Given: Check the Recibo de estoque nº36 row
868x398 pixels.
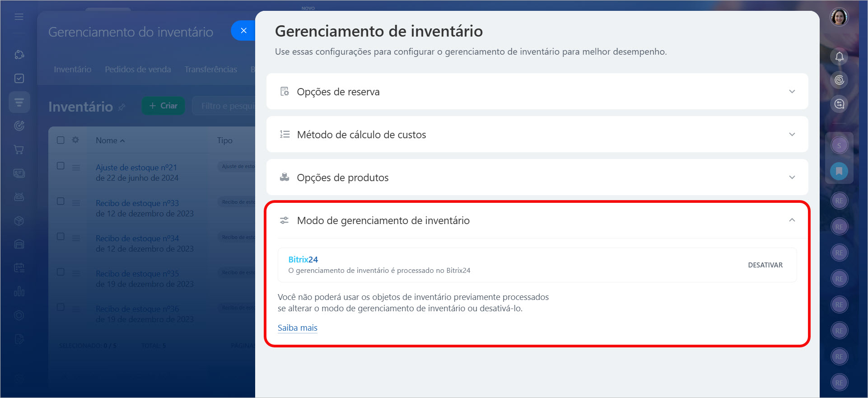Looking at the screenshot, I should point(61,307).
